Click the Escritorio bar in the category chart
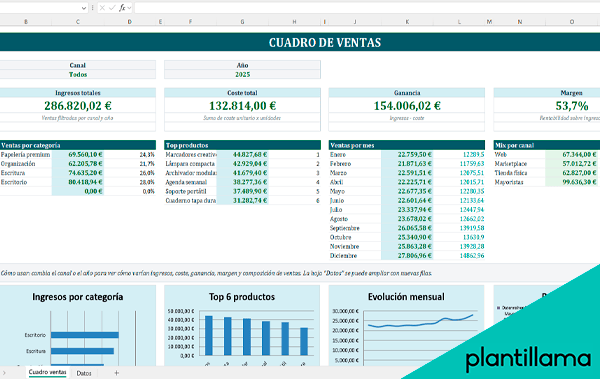This screenshot has height=379, width=600. 85,335
